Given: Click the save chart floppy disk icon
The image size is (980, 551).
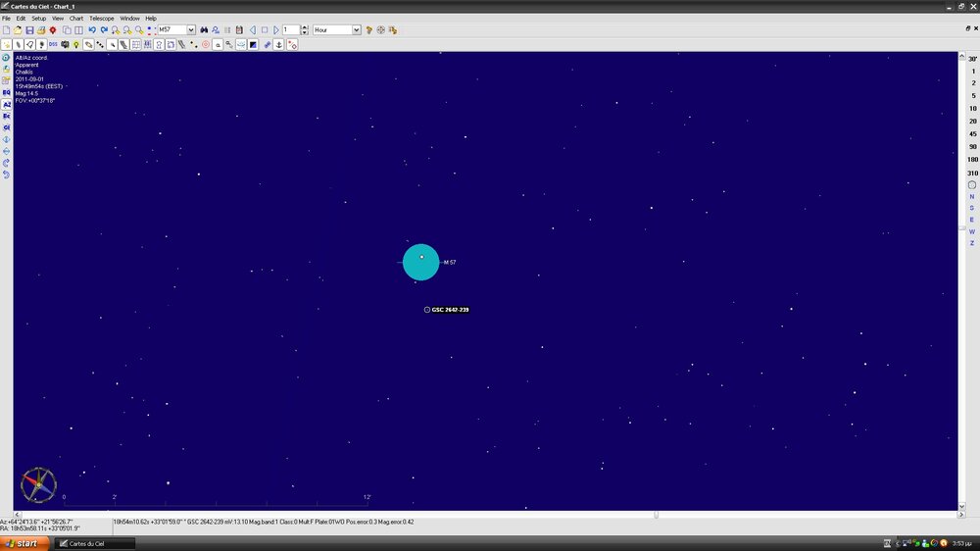Looking at the screenshot, I should point(29,30).
